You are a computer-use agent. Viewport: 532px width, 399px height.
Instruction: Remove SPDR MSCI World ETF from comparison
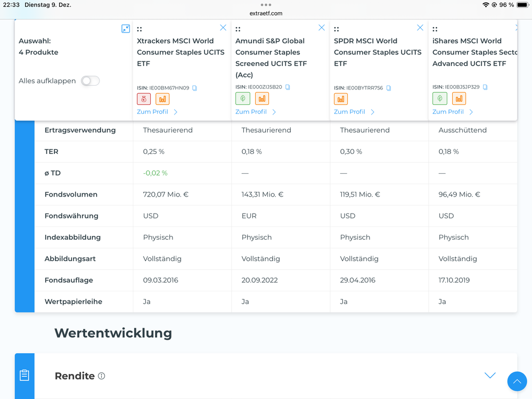[420, 28]
